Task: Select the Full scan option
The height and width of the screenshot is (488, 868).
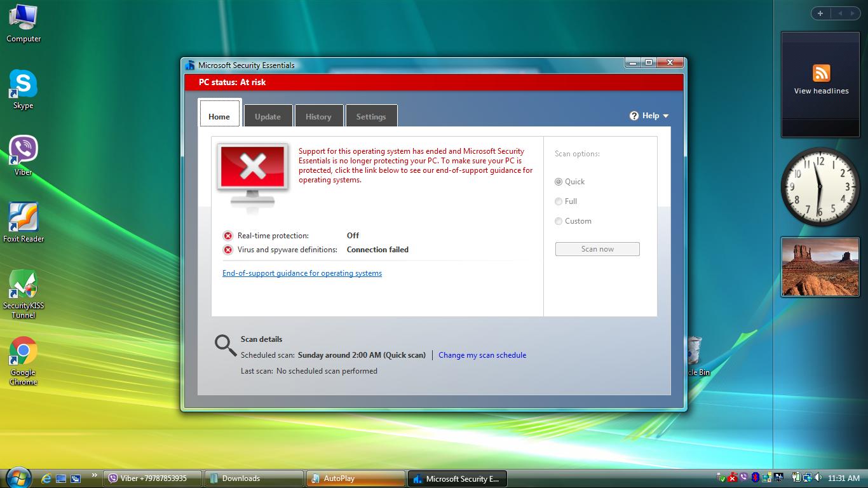Action: 566,201
